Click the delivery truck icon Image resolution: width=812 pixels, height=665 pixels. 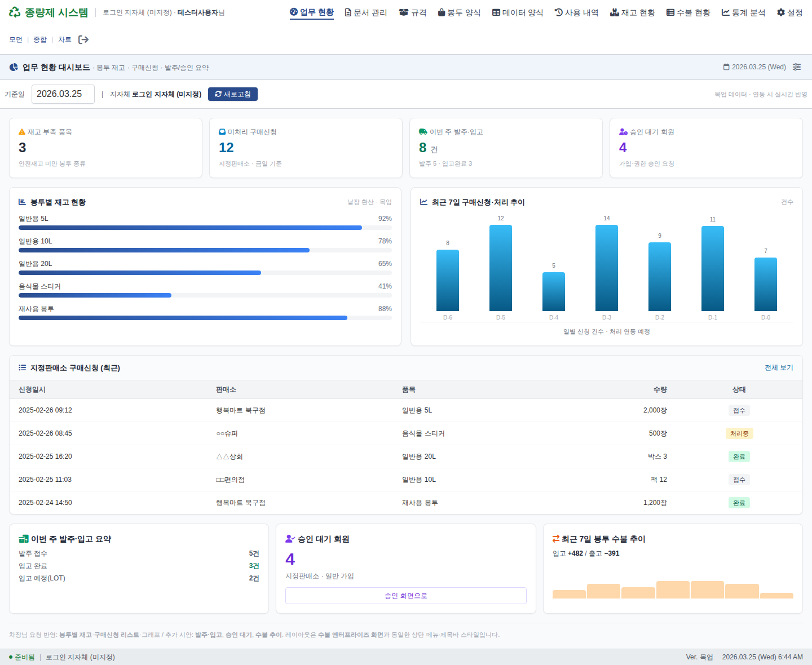point(423,132)
